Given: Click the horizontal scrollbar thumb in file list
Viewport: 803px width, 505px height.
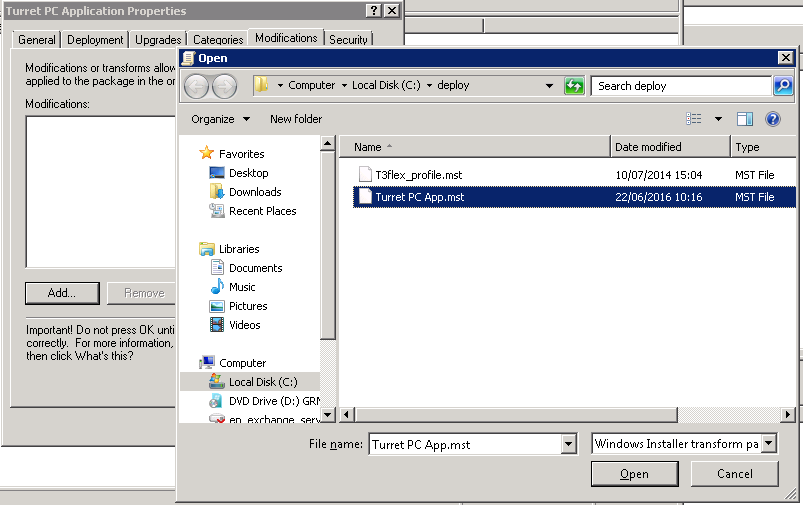Looking at the screenshot, I should click(x=516, y=414).
